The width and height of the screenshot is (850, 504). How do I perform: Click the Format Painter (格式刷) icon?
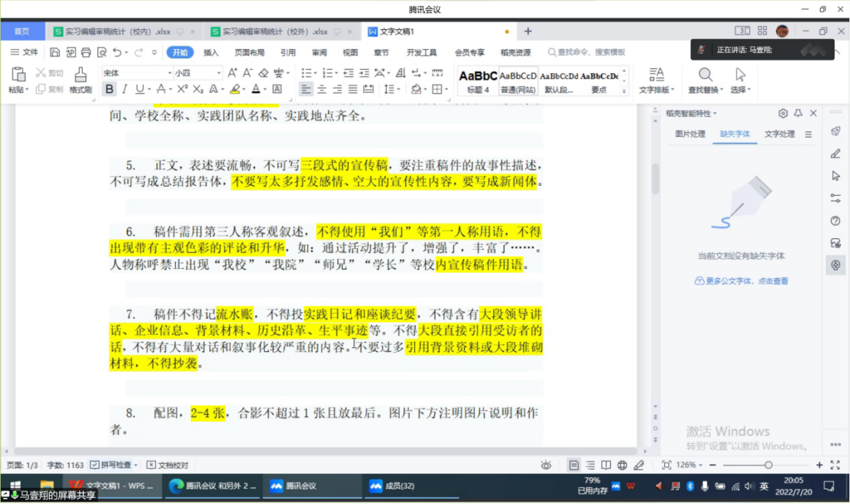(81, 75)
